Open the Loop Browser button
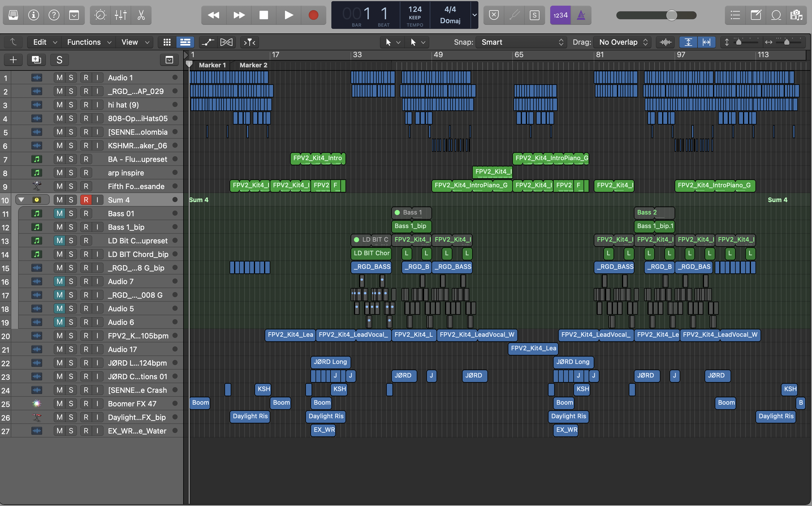This screenshot has width=812, height=506. (x=776, y=15)
